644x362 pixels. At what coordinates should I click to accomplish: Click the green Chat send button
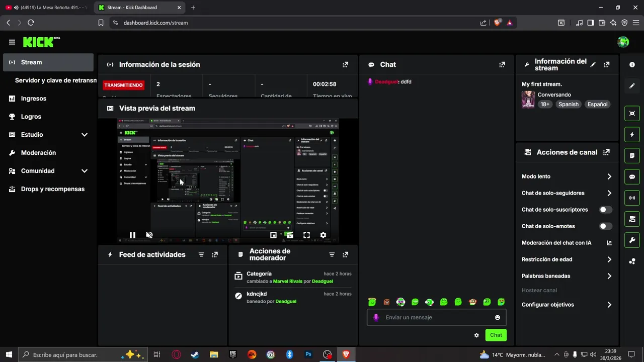point(496,335)
